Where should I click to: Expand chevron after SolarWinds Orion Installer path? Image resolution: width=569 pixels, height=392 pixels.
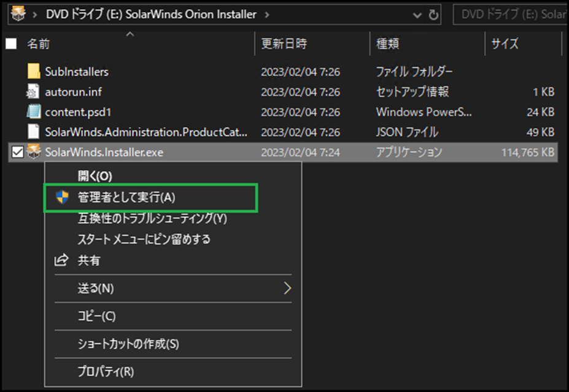[x=267, y=15]
